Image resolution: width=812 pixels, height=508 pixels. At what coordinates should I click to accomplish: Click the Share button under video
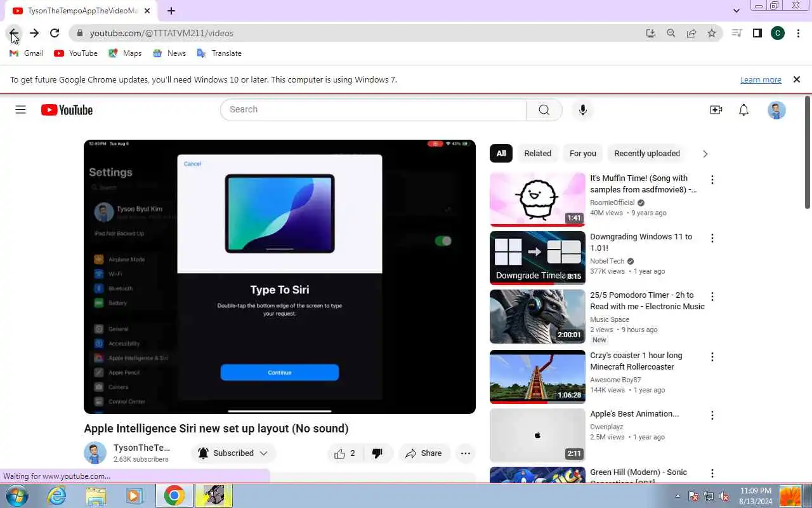pyautogui.click(x=424, y=453)
